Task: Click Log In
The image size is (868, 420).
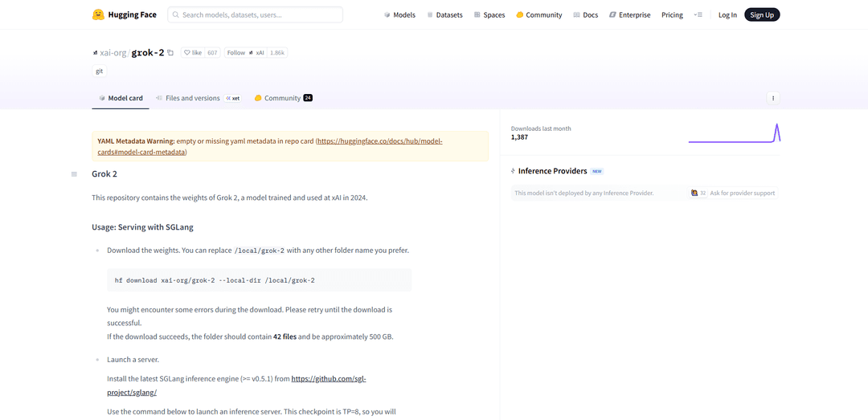Action: [727, 15]
